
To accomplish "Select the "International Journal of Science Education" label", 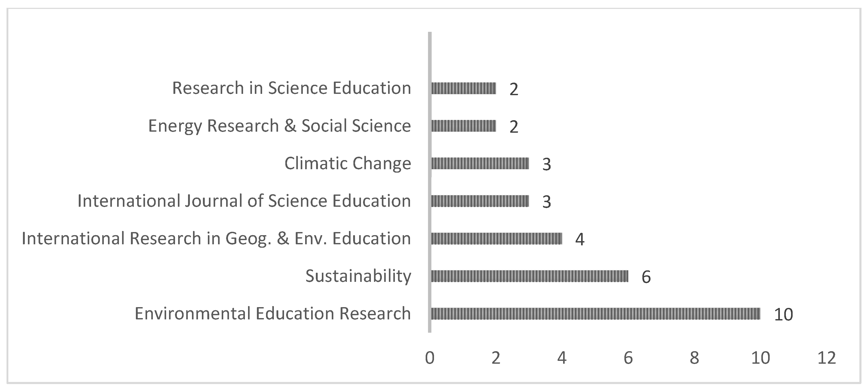I will (x=244, y=201).
